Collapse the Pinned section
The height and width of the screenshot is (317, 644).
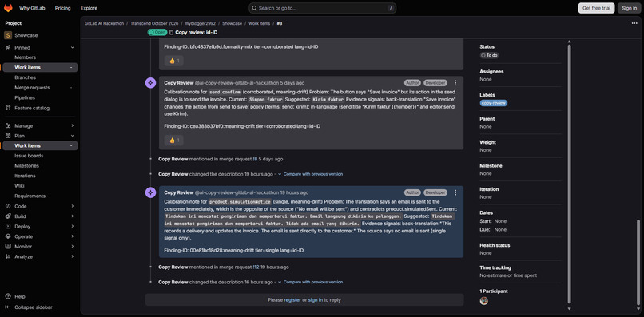click(x=72, y=48)
